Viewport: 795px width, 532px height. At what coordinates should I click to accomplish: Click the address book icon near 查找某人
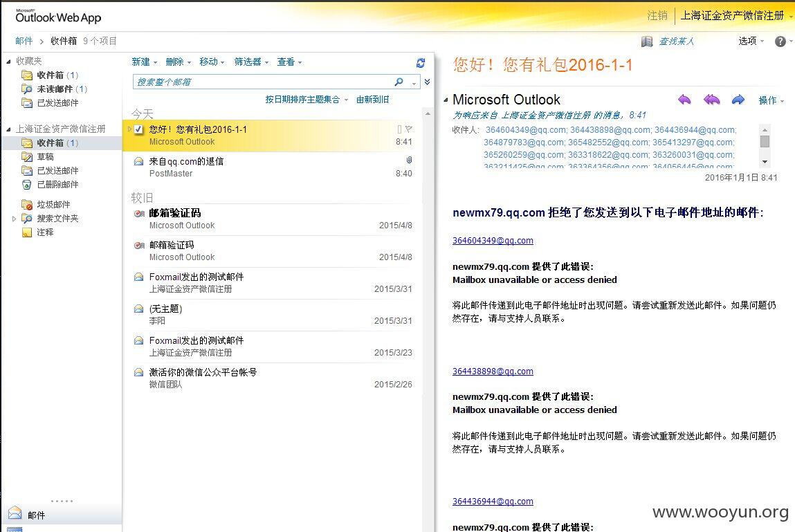647,42
